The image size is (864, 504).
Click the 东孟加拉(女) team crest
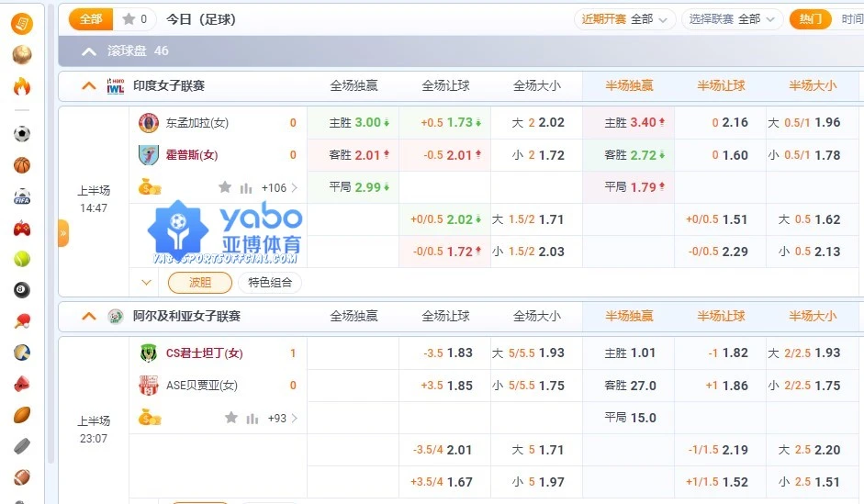(x=149, y=123)
